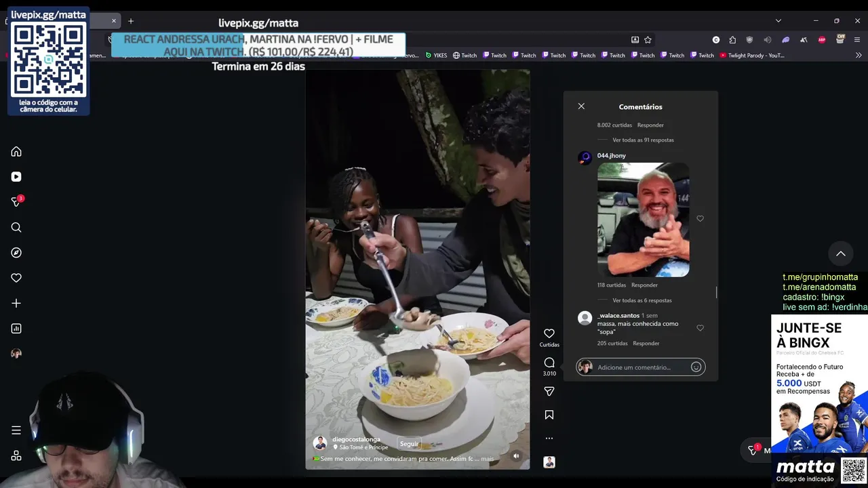Open the GIF in 044.jhony's comment
The width and height of the screenshot is (868, 488).
coord(644,220)
